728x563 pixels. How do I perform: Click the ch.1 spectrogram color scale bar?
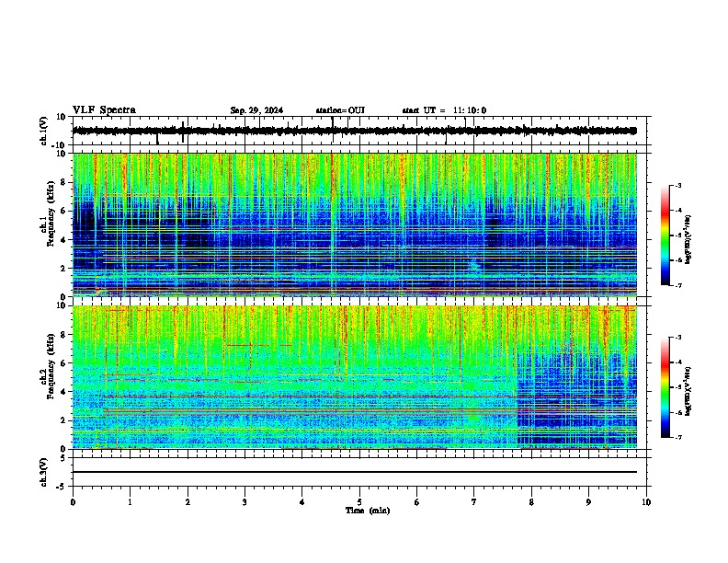[x=665, y=236]
